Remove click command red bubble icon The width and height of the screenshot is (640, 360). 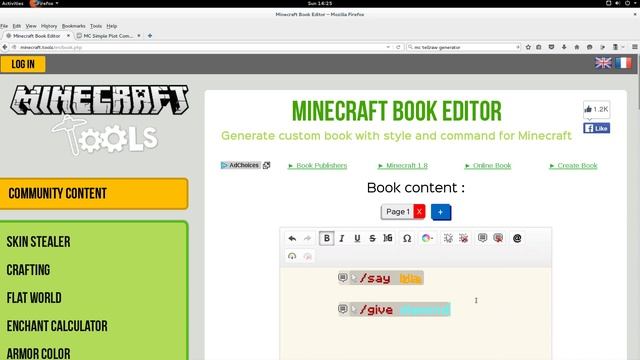[498, 238]
